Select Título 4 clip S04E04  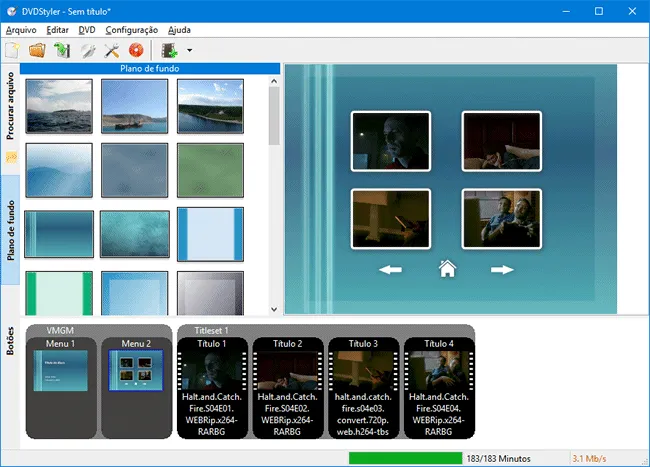[x=439, y=387]
